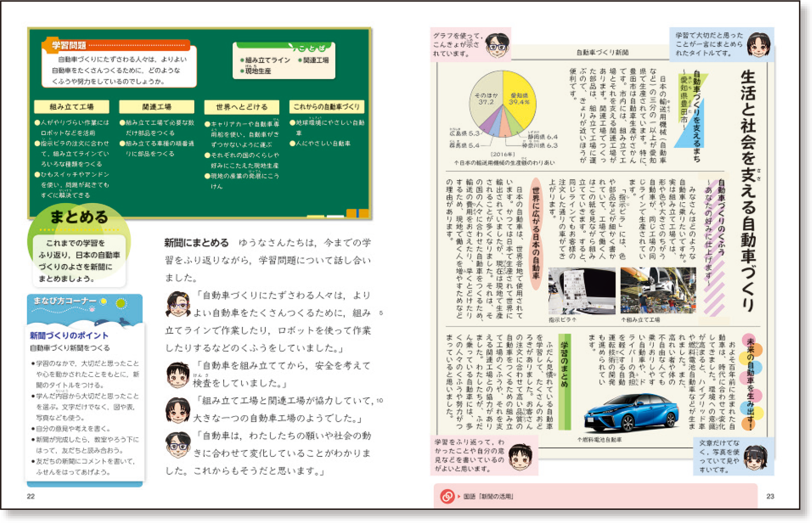Click the red spiral link icon beside 国語

tap(447, 496)
